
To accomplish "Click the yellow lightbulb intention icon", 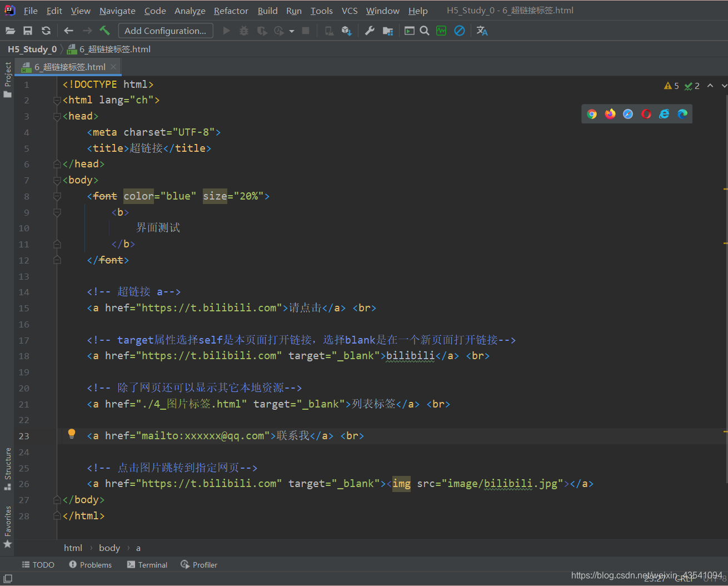I will click(72, 434).
